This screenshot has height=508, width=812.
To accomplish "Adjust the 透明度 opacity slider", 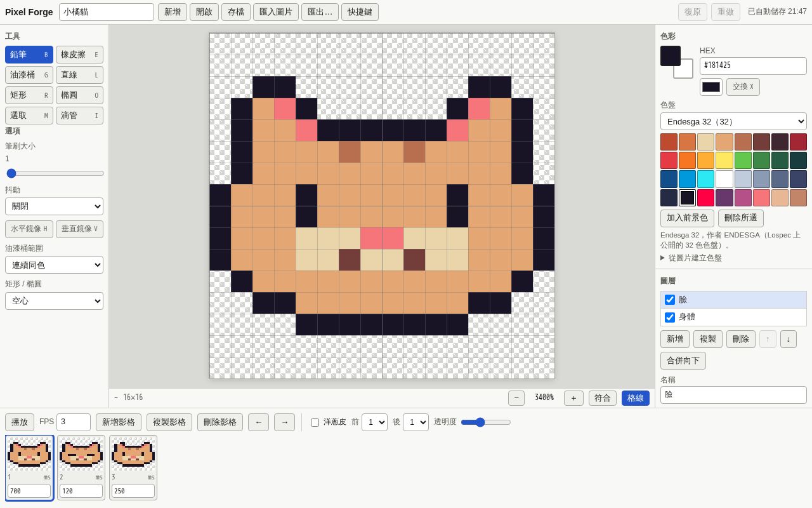I will point(486,422).
